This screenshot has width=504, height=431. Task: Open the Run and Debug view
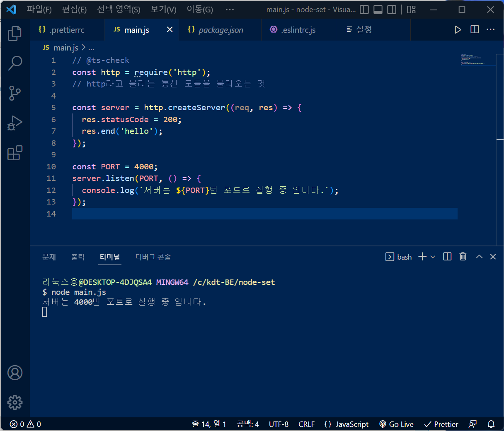(x=15, y=123)
